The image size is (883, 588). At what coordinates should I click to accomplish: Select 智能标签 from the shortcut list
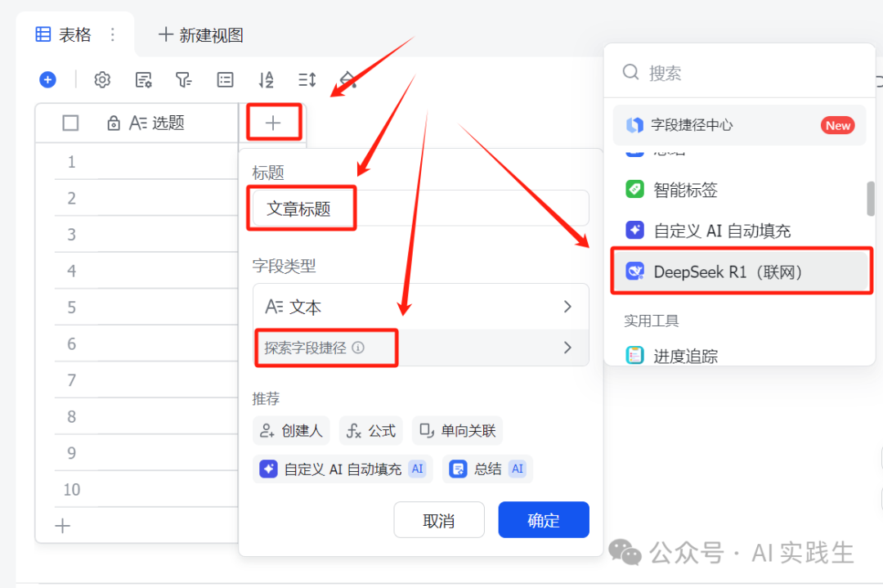(x=739, y=189)
